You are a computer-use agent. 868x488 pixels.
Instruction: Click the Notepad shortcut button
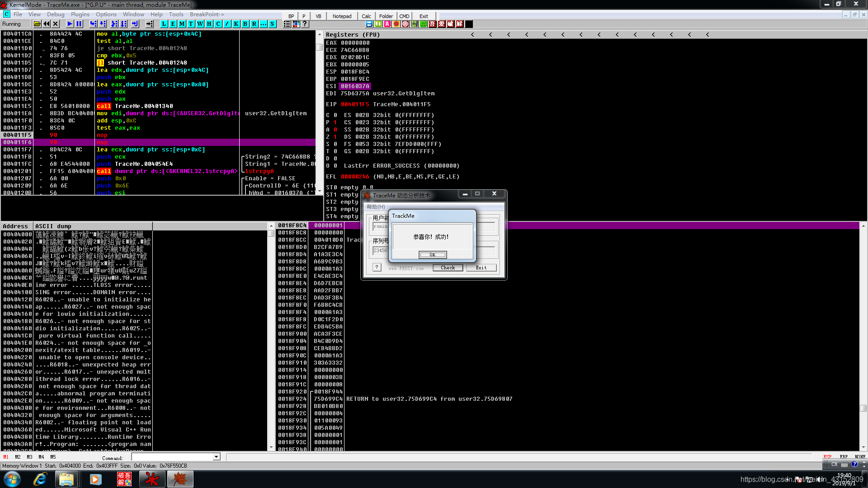pos(342,16)
